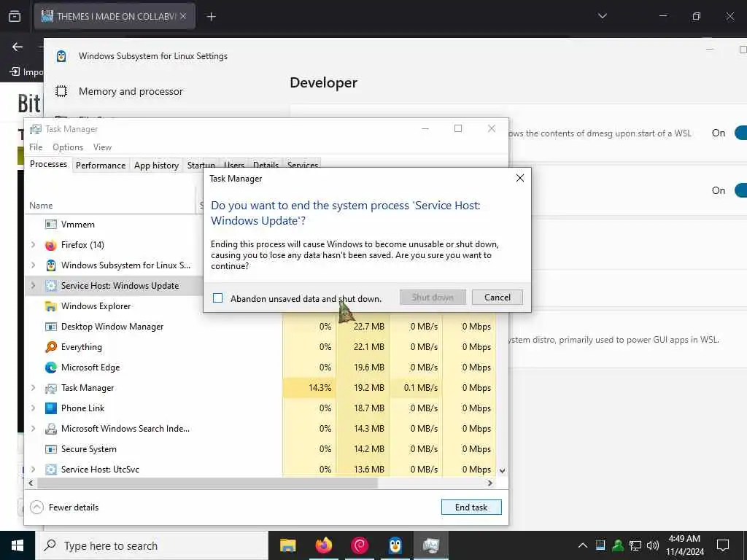Open the browser tab list chevron
Screen dimensions: 747x560
(602, 16)
